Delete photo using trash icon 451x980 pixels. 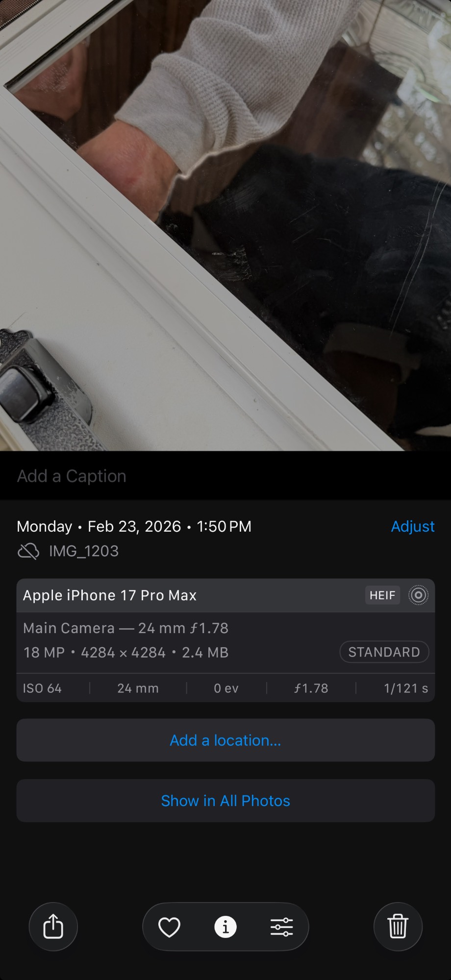tap(398, 927)
